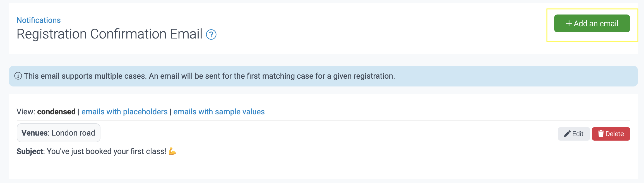Click the flexed bicep emoji in subject

(172, 151)
